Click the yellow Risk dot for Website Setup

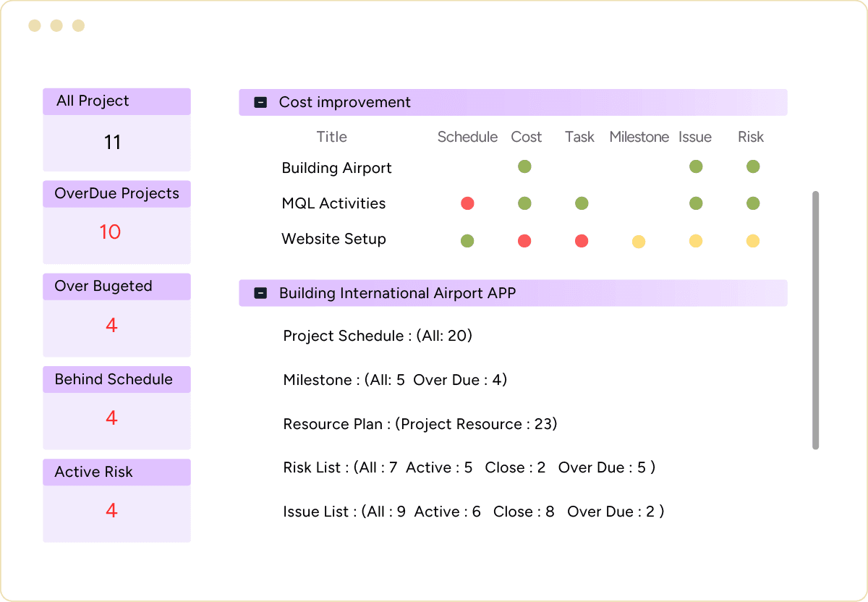click(x=752, y=241)
